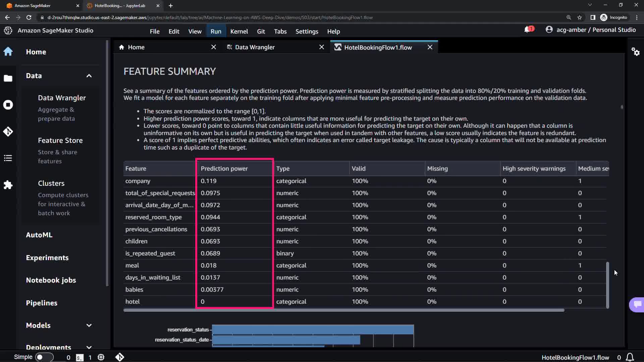Switch to the Data Wrangler tab
Viewport: 644px width, 362px height.
coord(255,47)
